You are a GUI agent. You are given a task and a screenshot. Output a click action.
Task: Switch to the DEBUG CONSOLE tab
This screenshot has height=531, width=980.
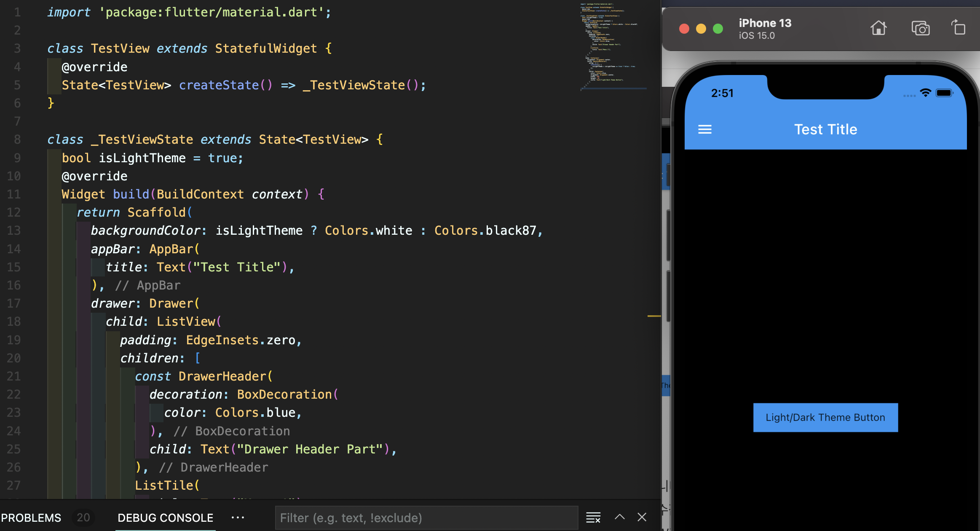[165, 518]
